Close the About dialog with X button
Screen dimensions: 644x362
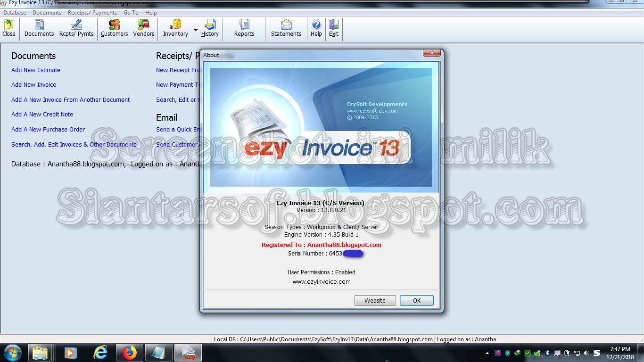(x=432, y=53)
